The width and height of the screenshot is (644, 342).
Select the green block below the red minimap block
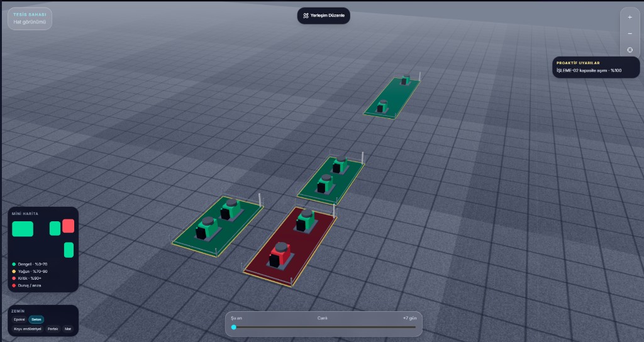(69, 250)
